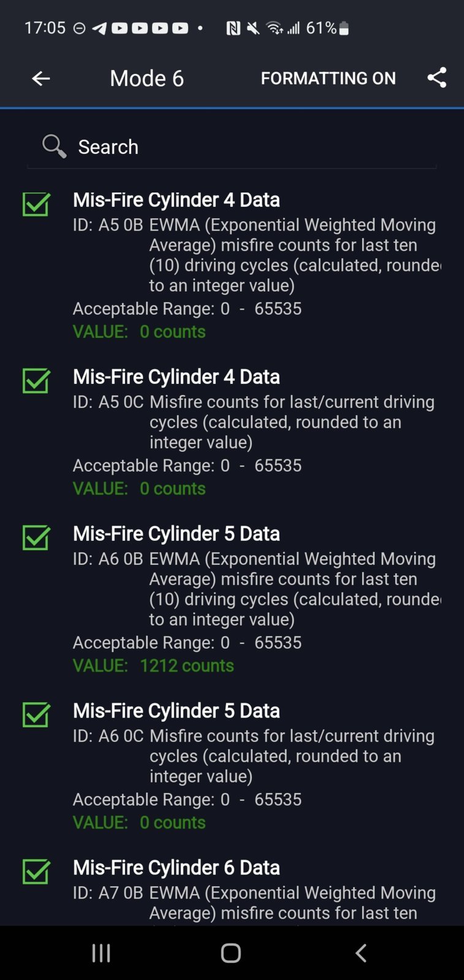Open Android recent apps button
This screenshot has width=464, height=980.
101,953
